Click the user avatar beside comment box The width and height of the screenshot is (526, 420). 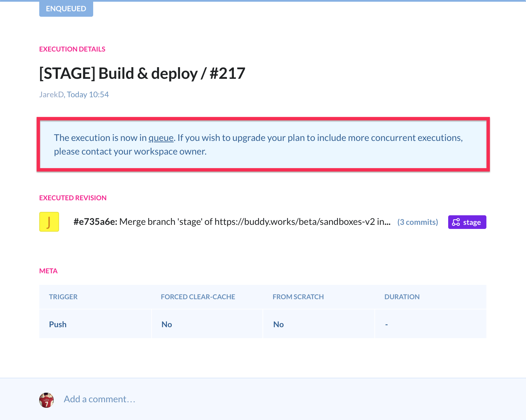[46, 400]
